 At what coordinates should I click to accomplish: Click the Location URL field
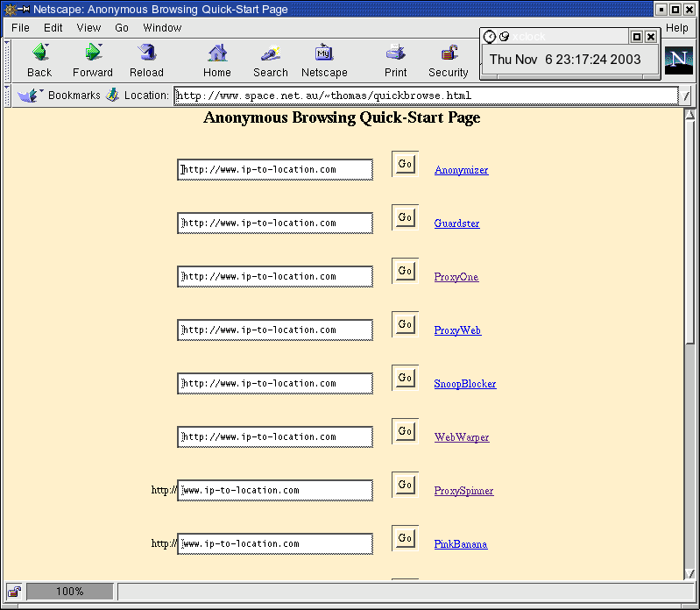pyautogui.click(x=426, y=96)
